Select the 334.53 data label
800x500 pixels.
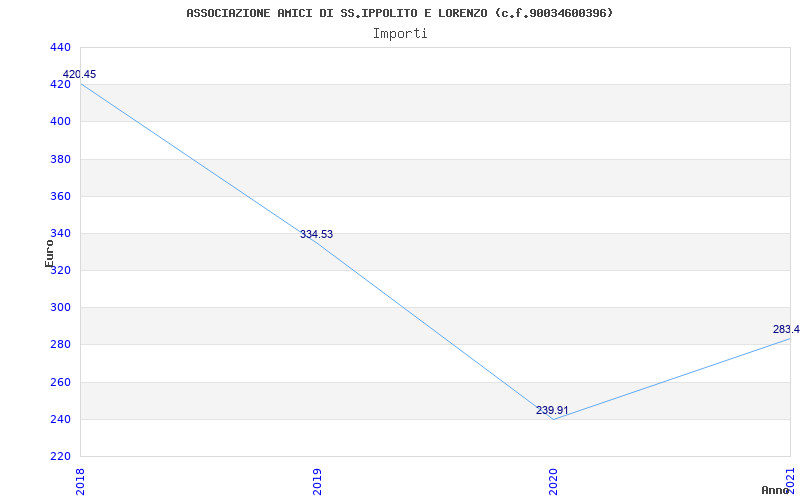coord(316,235)
